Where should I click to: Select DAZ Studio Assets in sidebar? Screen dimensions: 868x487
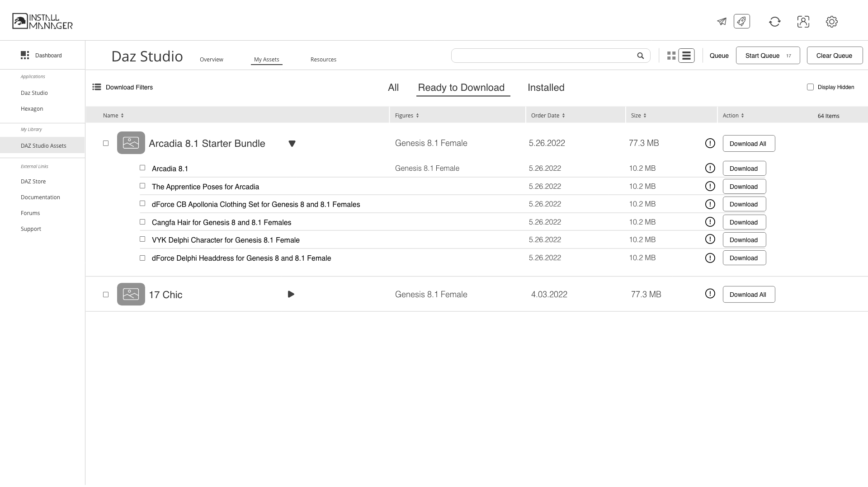click(42, 145)
